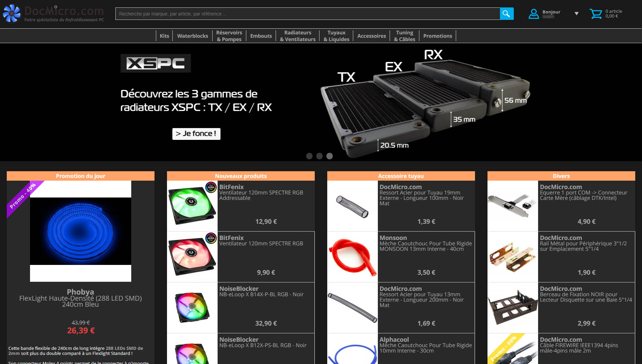This screenshot has height=364, width=642.
Task: Click the 3,50 € price
Action: [426, 273]
